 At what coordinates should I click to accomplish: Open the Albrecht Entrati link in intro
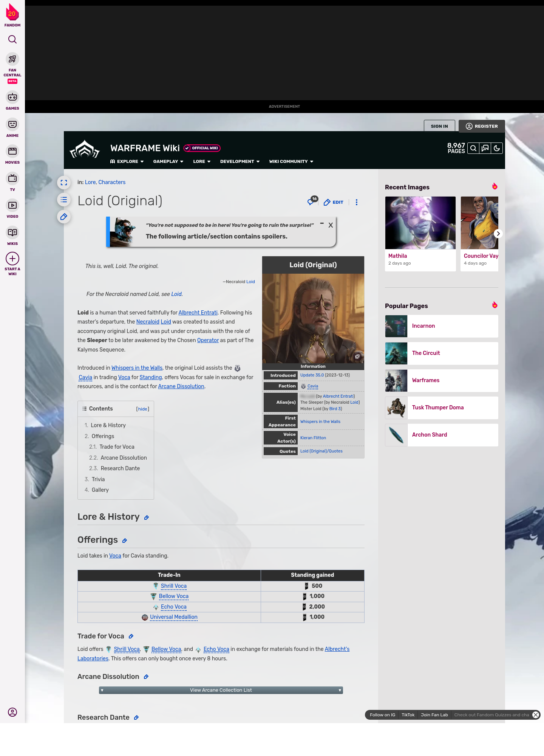click(198, 313)
